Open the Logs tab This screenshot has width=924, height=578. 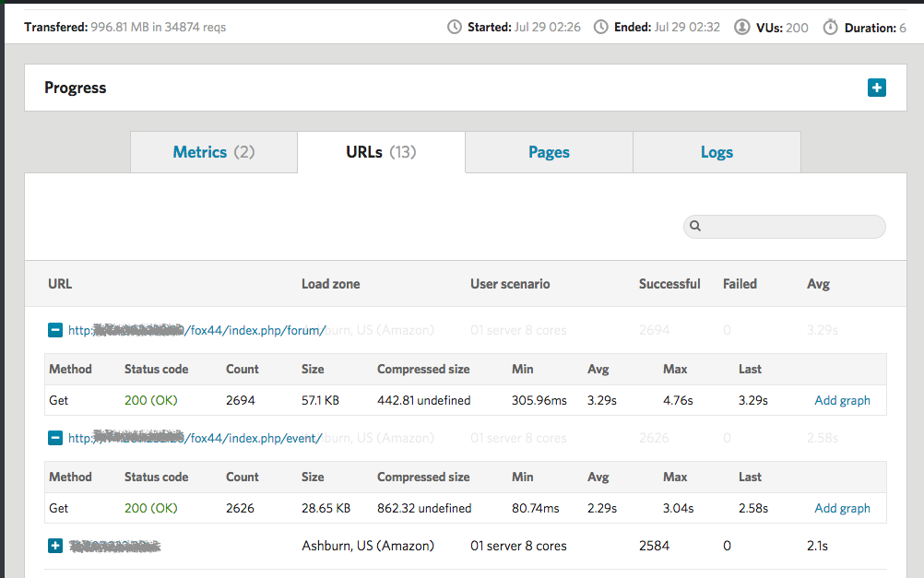click(x=717, y=152)
